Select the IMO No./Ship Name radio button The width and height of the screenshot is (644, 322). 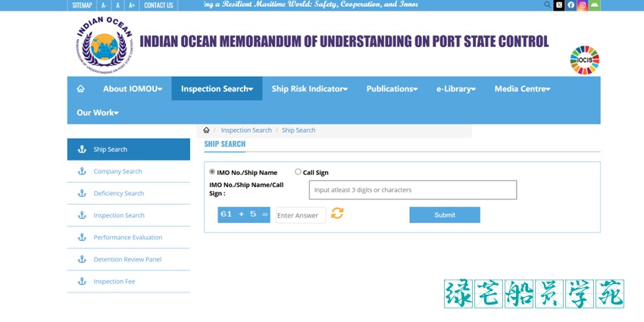click(212, 172)
